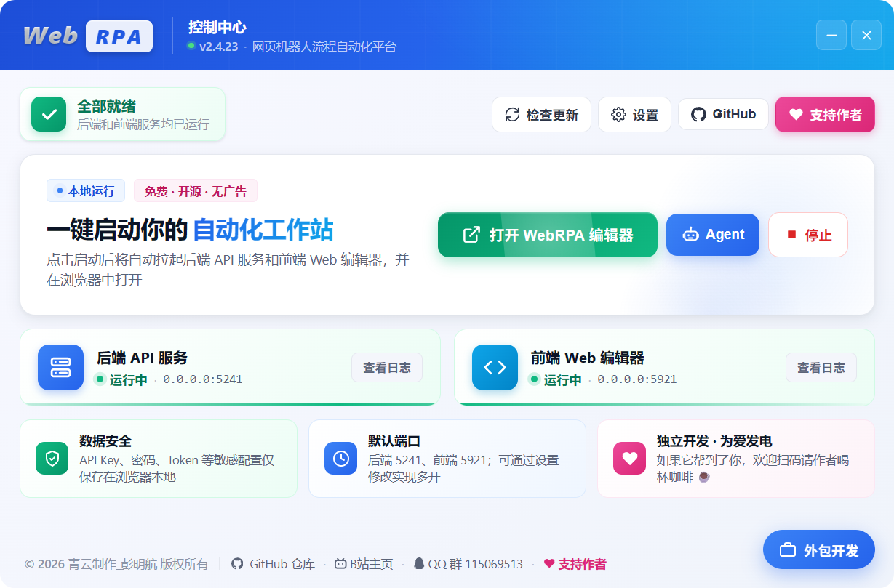The image size is (894, 588).
Task: Click the blue clock icon beside 默认端口
Action: (x=340, y=458)
